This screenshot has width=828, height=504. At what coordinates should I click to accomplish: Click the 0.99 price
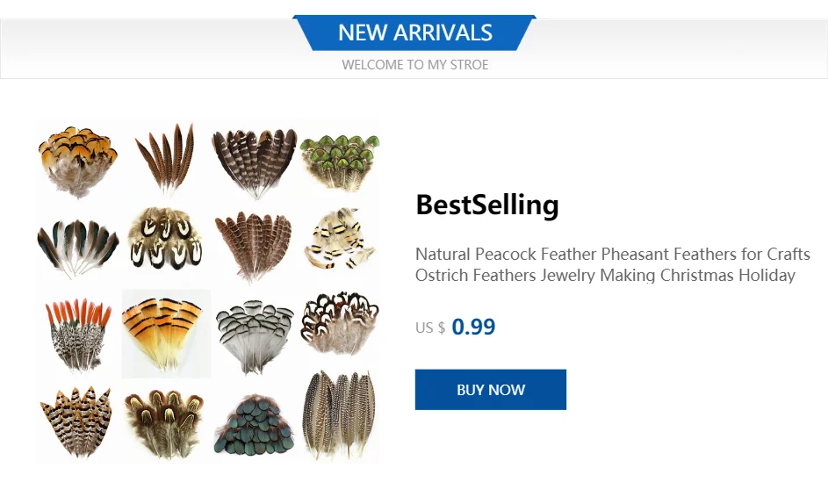[x=473, y=328]
